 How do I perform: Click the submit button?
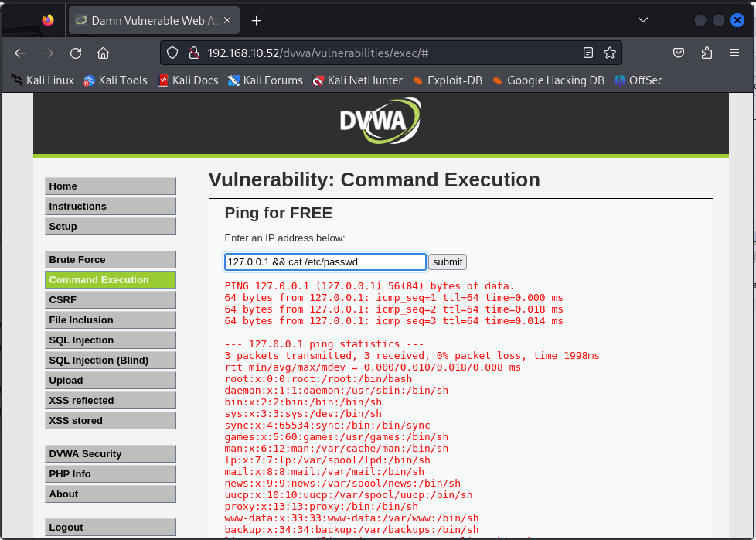click(x=448, y=262)
